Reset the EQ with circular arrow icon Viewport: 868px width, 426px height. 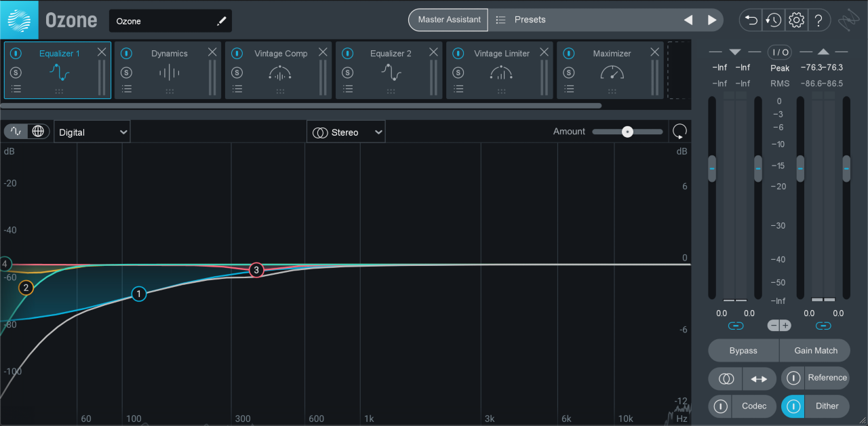679,132
